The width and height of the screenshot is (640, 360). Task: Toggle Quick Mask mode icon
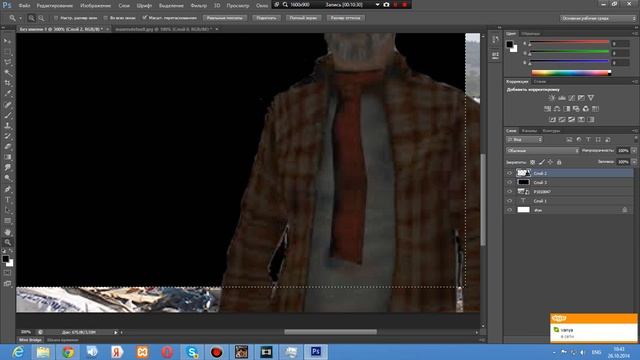click(x=8, y=273)
